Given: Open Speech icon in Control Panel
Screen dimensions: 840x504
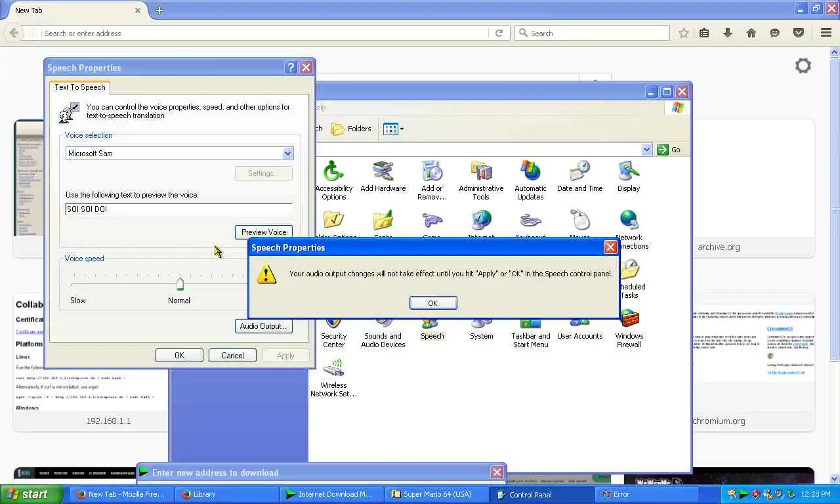Looking at the screenshot, I should tap(432, 328).
